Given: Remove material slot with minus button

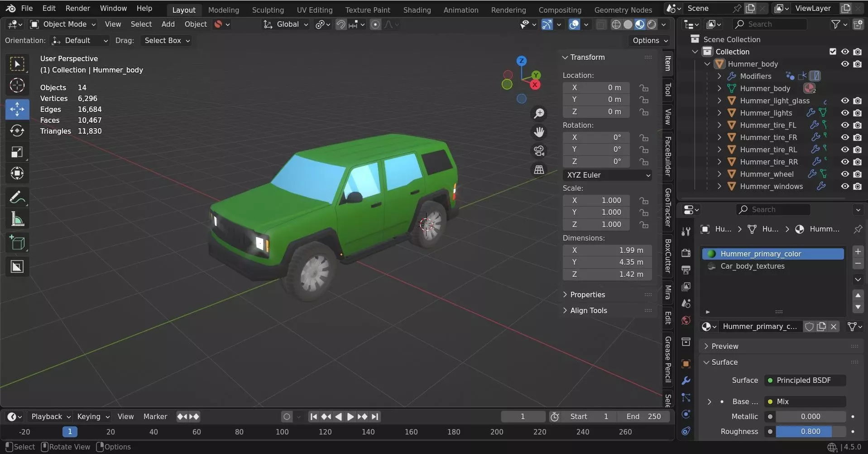Looking at the screenshot, I should [x=858, y=264].
